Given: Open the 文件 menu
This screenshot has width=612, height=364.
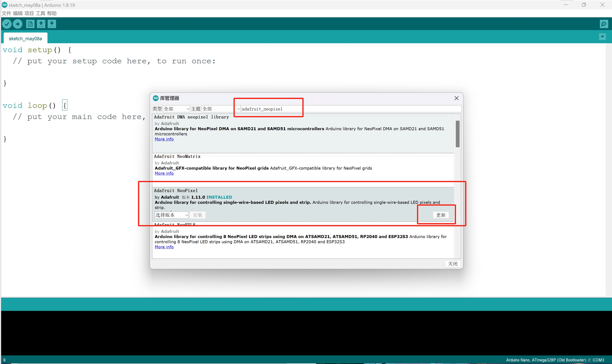Looking at the screenshot, I should coord(6,13).
